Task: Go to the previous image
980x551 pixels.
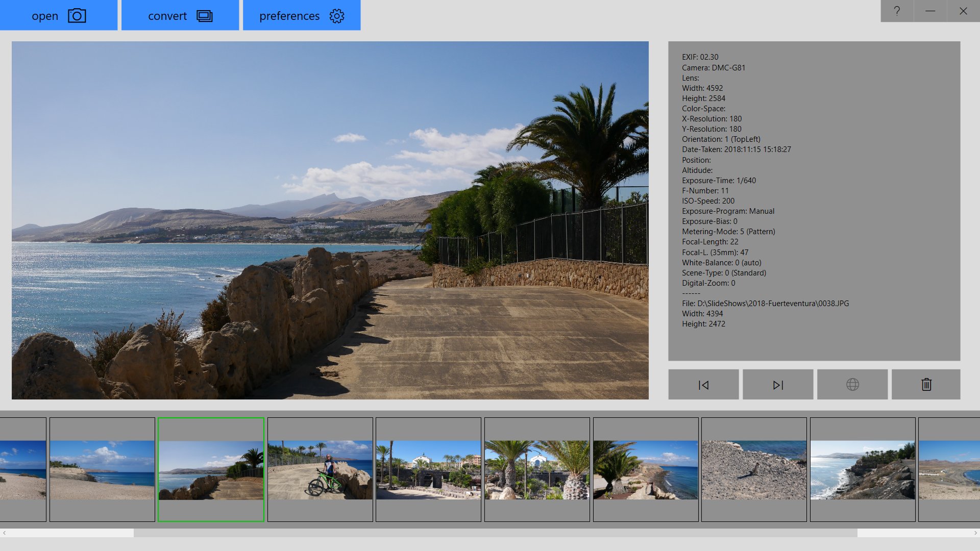Action: coord(703,385)
